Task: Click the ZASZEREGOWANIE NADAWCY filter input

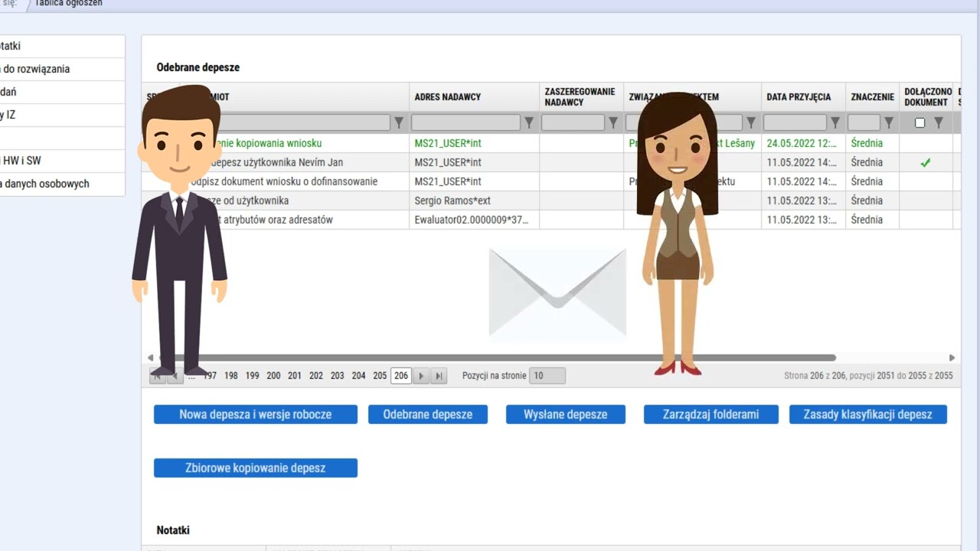Action: pos(573,122)
